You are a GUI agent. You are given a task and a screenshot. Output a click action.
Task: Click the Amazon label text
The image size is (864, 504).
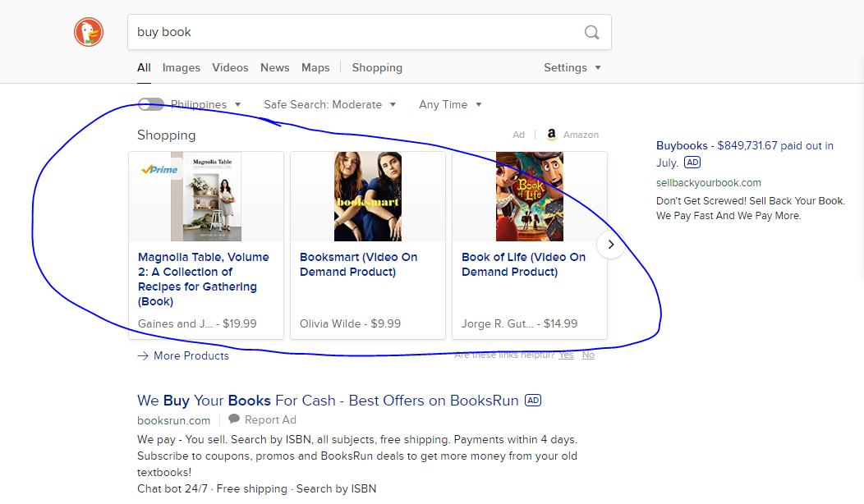click(x=581, y=135)
